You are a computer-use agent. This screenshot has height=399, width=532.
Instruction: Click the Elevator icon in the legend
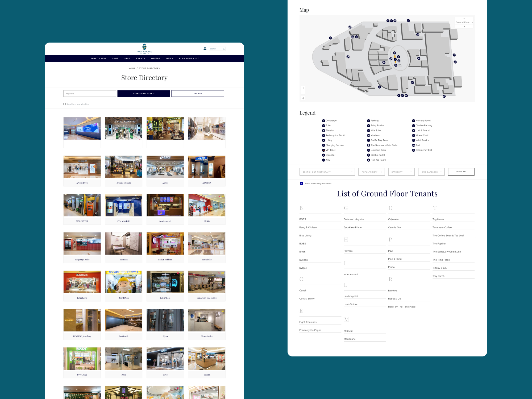tap(323, 131)
